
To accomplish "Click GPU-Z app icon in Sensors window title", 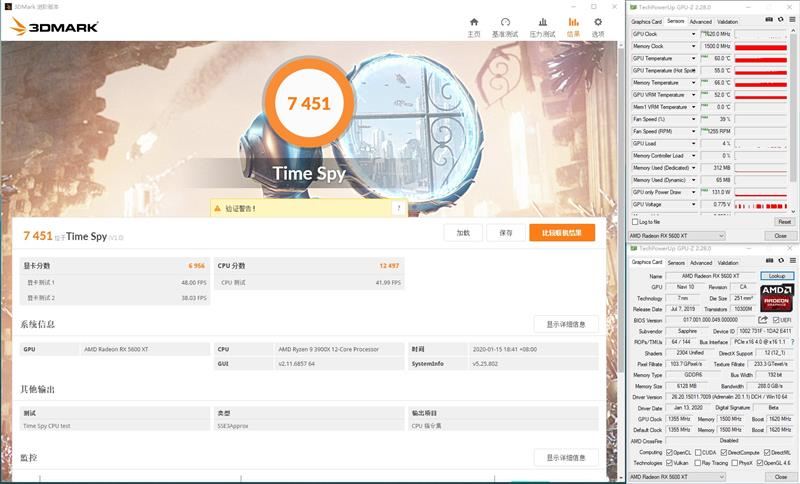I will 634,7.
